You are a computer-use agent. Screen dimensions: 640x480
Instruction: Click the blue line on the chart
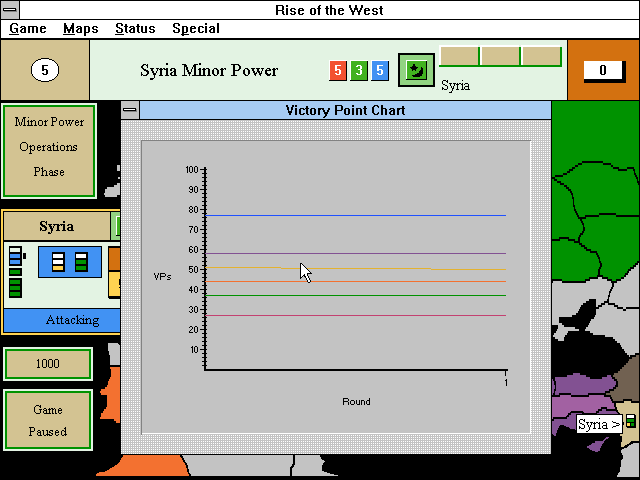click(x=356, y=215)
